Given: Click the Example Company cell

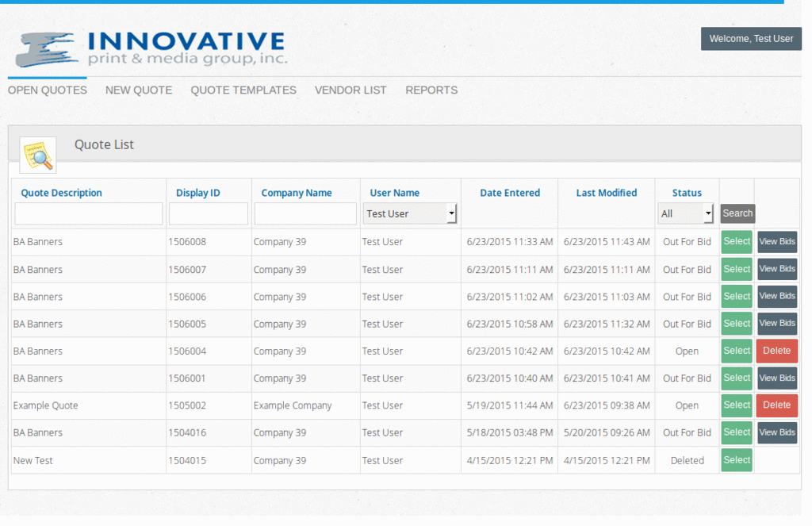Looking at the screenshot, I should tap(293, 405).
